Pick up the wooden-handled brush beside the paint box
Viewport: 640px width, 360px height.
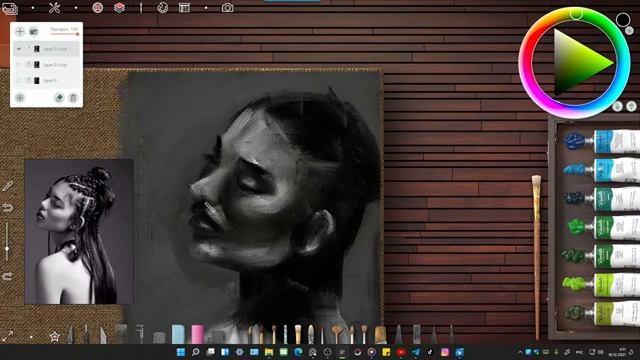(536, 256)
